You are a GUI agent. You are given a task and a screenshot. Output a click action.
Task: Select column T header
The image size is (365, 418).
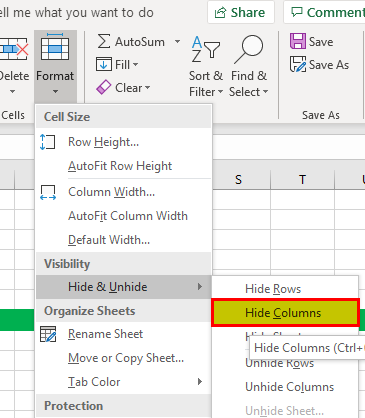tap(302, 180)
